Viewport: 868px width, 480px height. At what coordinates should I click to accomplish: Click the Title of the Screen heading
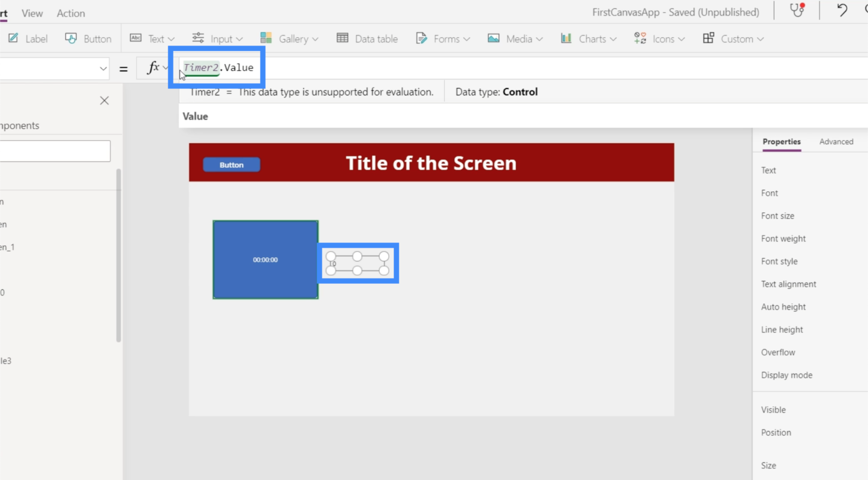431,163
